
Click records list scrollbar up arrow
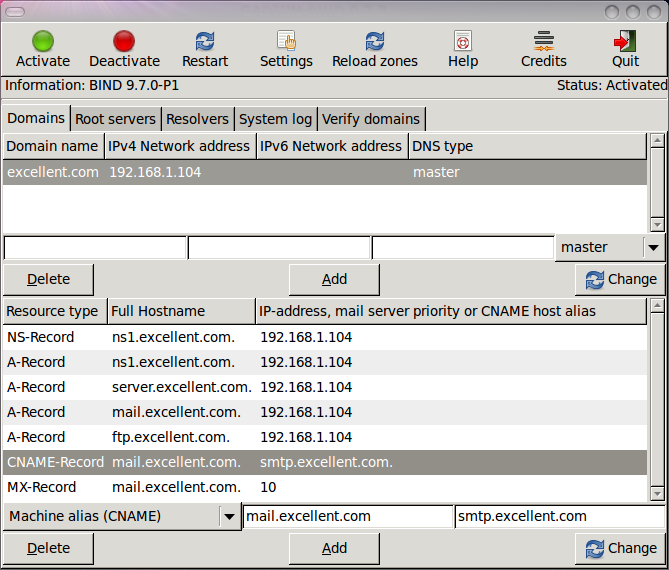[657, 305]
